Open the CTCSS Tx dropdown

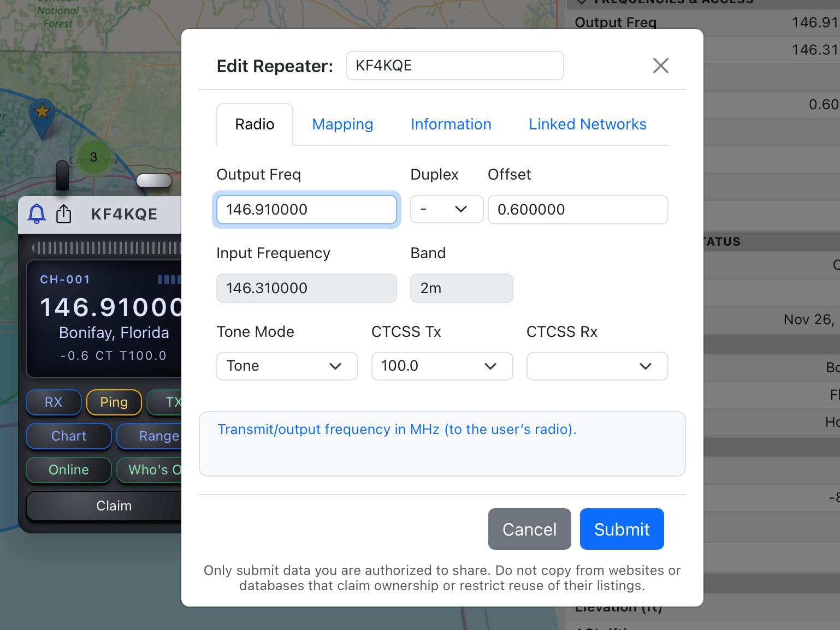(441, 366)
